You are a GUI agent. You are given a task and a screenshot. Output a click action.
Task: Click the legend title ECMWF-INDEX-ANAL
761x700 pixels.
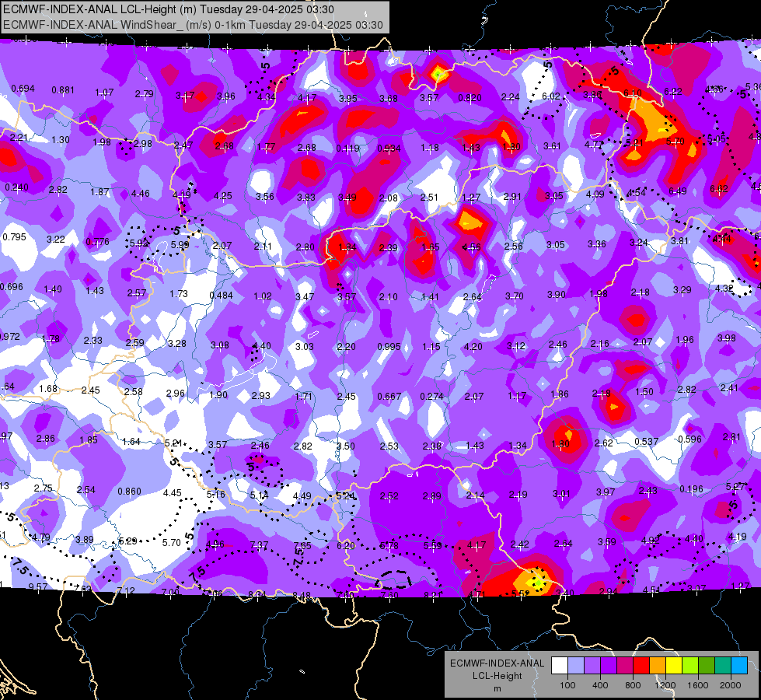click(x=497, y=663)
